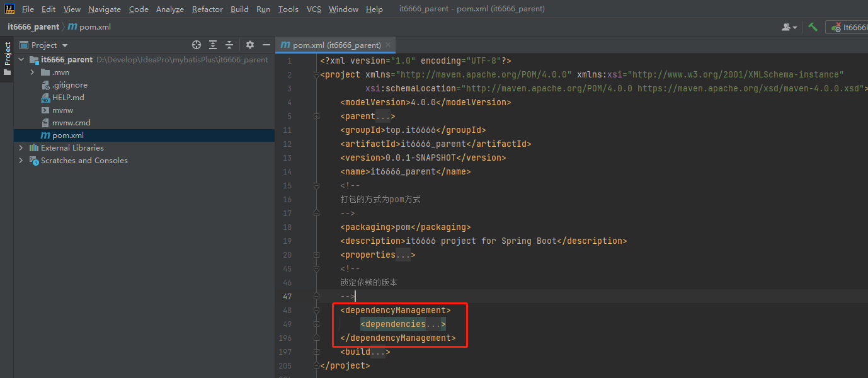This screenshot has width=868, height=378.
Task: Select pom.xml in the Project tree
Action: 67,135
